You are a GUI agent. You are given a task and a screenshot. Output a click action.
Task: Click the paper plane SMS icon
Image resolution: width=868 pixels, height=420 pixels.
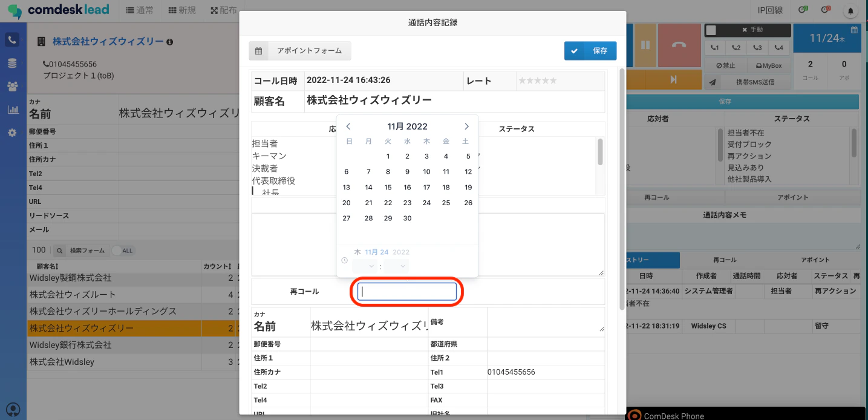(713, 82)
